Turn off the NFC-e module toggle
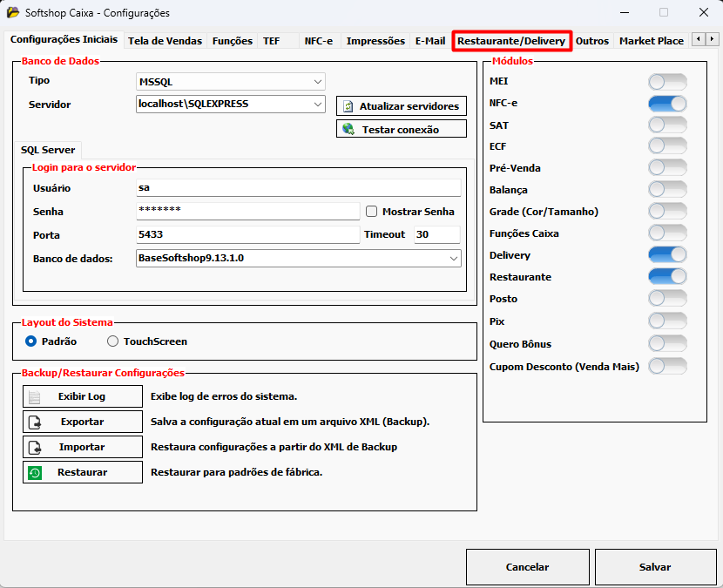 pos(667,103)
